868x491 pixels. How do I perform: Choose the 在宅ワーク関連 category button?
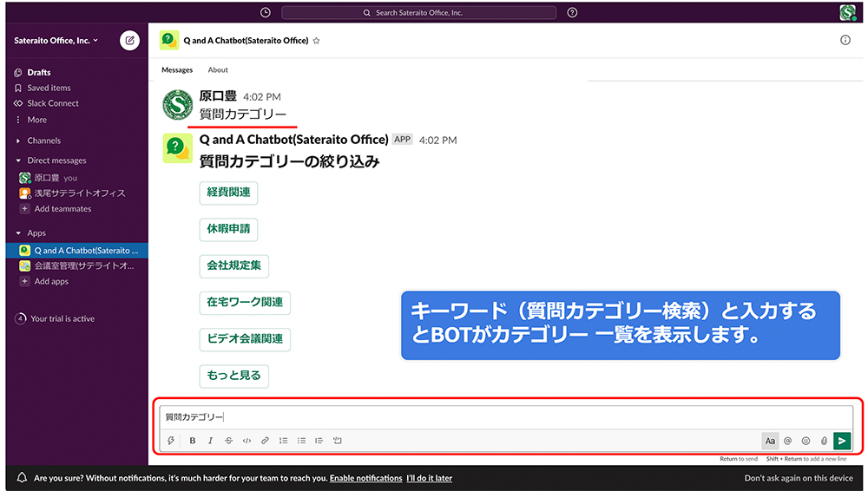coord(245,302)
